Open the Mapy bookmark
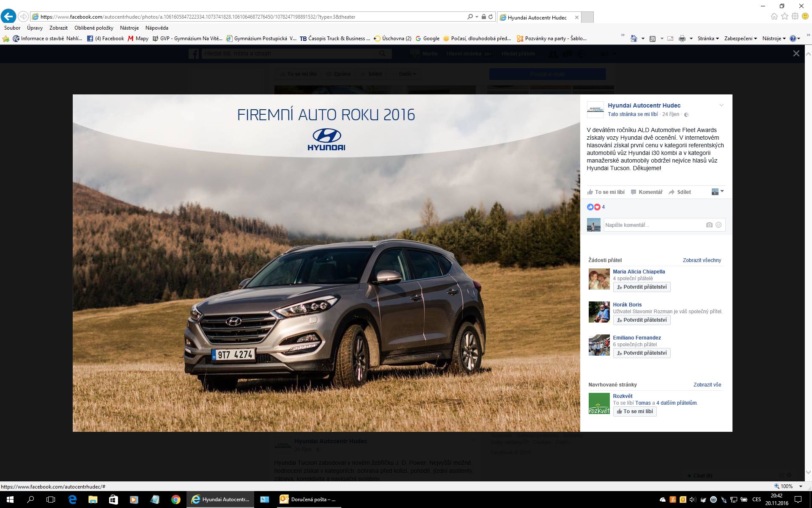 coord(138,39)
